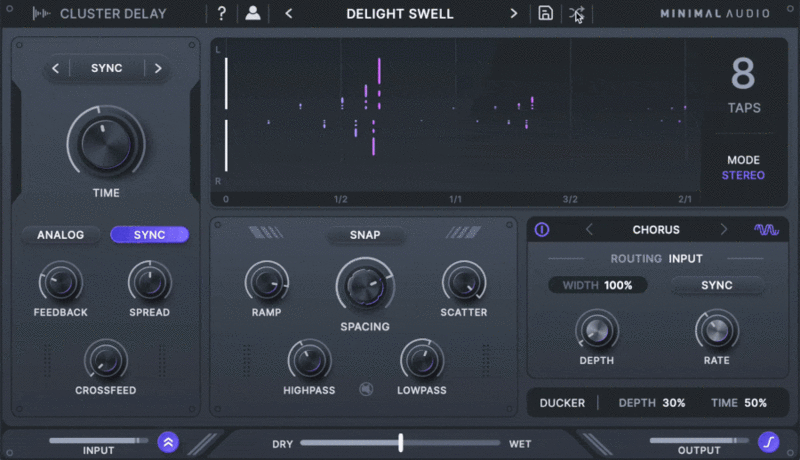Click the randomize shuffle icon
Viewport: 800px width, 460px height.
(x=576, y=14)
